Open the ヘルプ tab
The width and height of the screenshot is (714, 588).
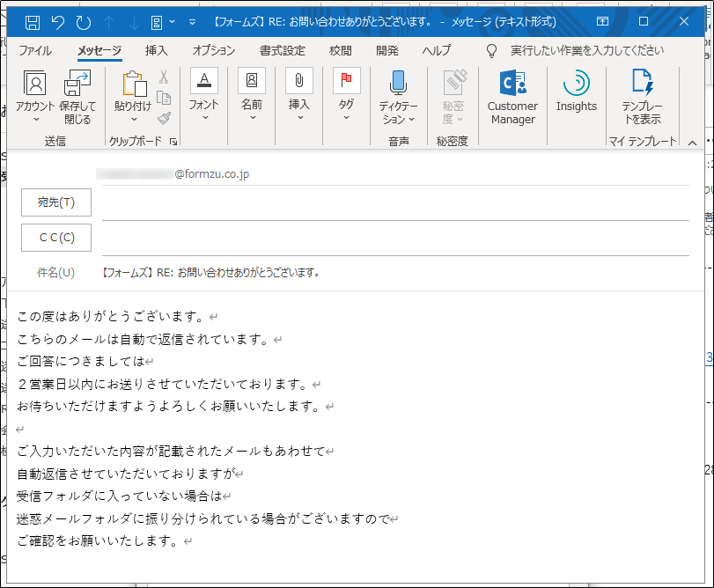click(436, 50)
